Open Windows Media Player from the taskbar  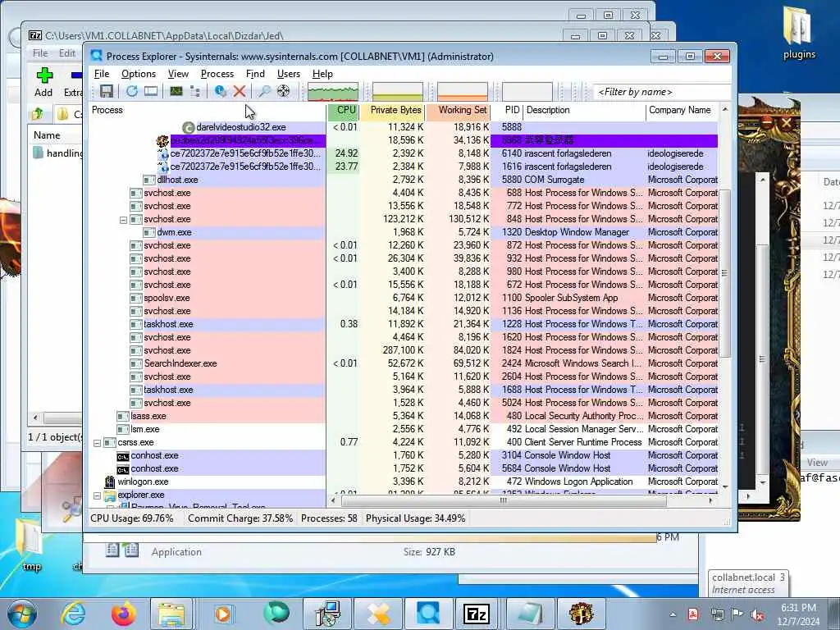tap(223, 614)
